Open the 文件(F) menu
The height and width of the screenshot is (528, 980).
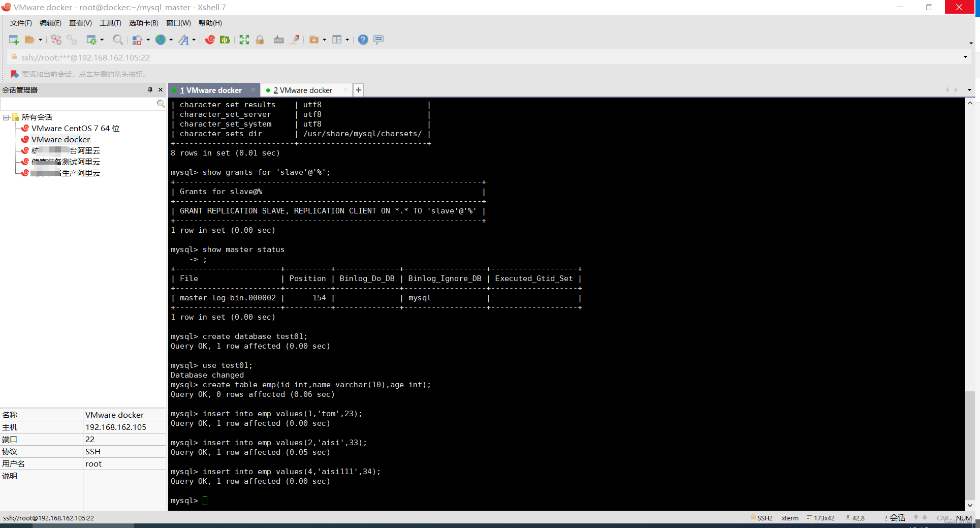point(21,23)
